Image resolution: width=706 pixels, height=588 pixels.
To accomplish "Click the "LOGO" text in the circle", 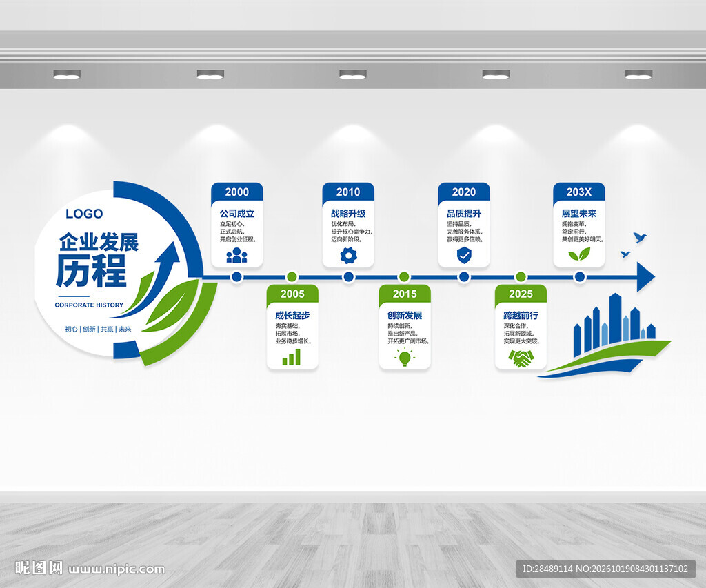I will click(84, 214).
